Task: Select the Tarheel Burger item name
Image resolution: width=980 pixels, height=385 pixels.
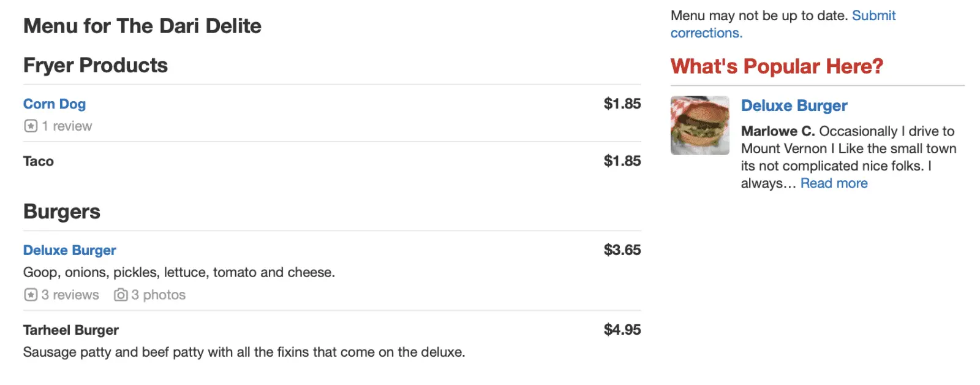Action: click(x=71, y=330)
